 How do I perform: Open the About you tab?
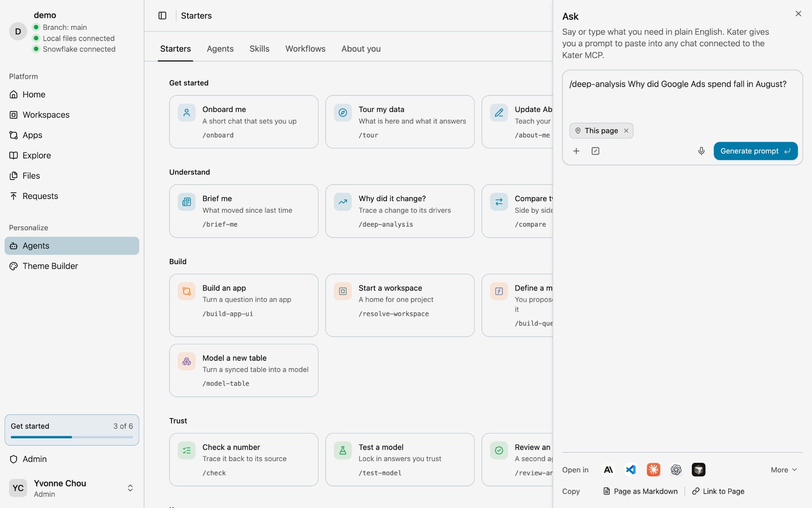361,49
